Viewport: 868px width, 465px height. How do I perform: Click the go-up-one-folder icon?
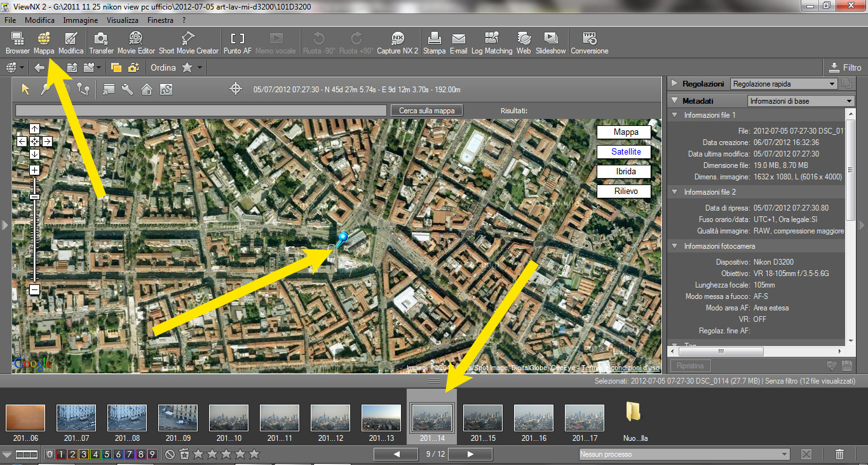tap(72, 67)
